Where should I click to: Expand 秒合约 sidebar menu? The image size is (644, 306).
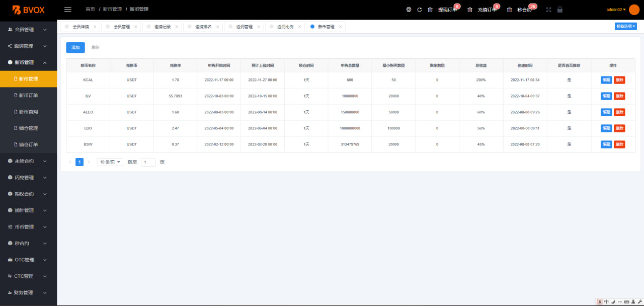click(28, 243)
